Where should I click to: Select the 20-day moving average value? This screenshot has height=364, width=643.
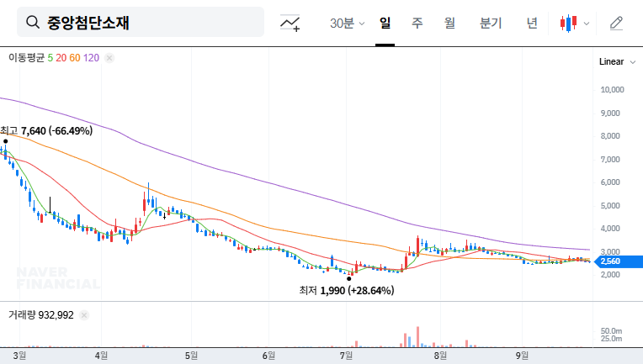(x=61, y=58)
